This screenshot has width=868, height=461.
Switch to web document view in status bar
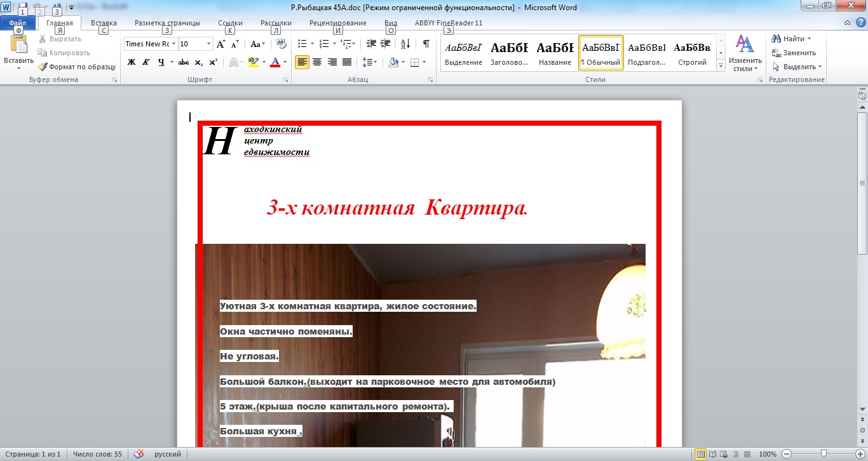click(x=723, y=454)
